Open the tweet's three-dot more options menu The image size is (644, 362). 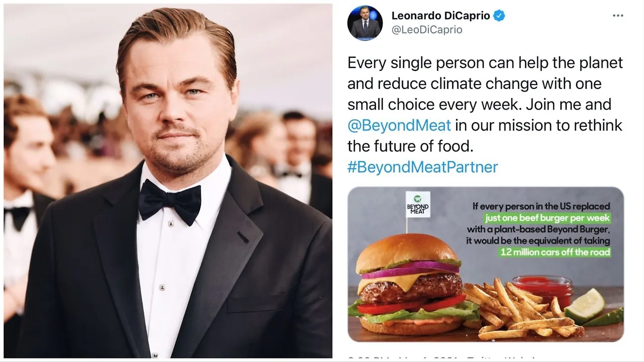618,15
